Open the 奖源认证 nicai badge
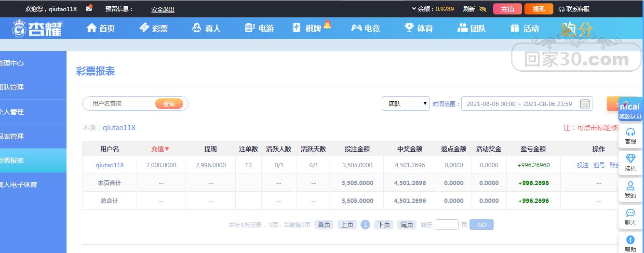The height and width of the screenshot is (253, 644). click(631, 110)
